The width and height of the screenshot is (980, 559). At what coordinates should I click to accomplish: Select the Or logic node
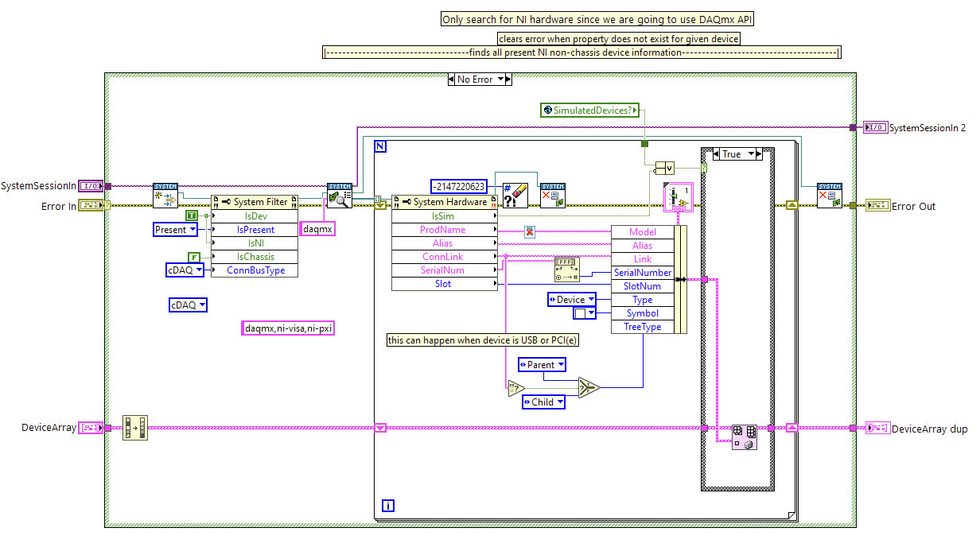[x=664, y=169]
